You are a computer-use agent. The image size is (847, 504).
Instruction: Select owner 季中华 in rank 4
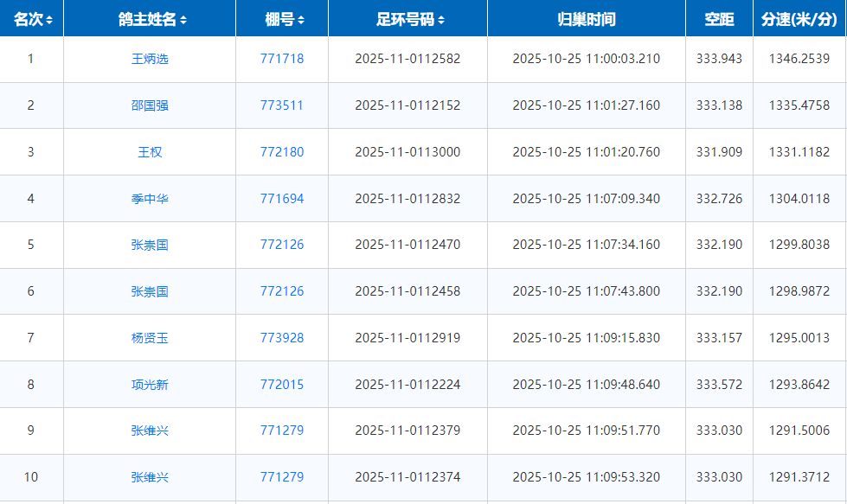(150, 199)
